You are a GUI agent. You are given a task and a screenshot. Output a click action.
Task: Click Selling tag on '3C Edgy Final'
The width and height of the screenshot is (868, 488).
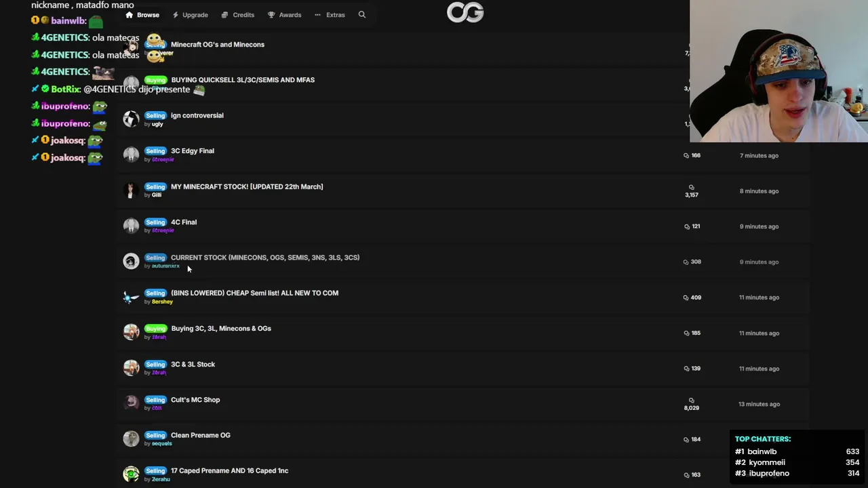coord(155,151)
